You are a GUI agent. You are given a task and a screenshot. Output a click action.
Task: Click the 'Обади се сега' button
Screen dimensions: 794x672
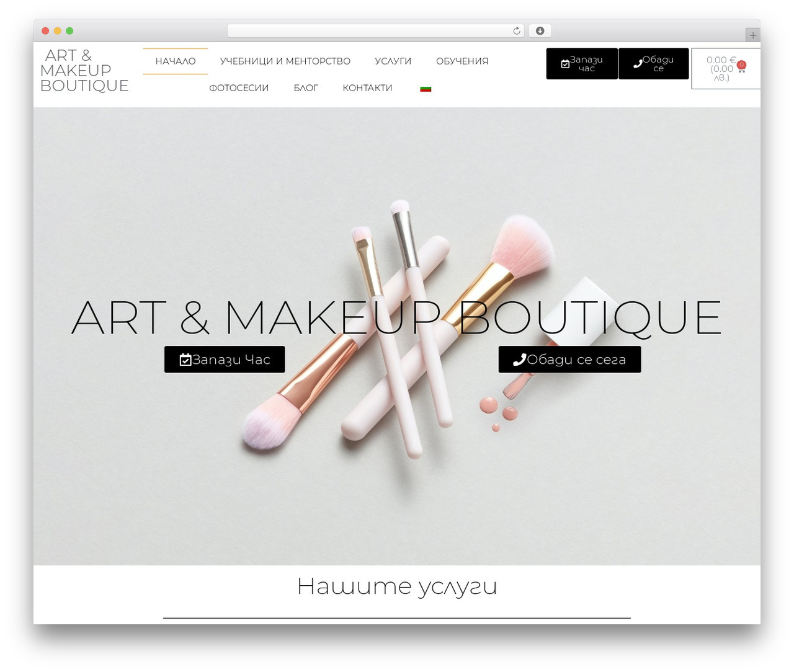(569, 360)
